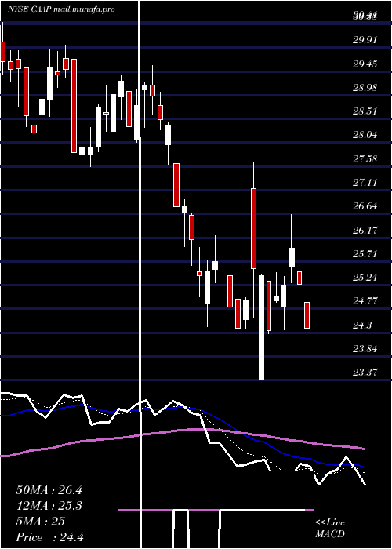The image size is (392, 549).
Task: Select the Price : 24.4 readout
Action: 49,537
